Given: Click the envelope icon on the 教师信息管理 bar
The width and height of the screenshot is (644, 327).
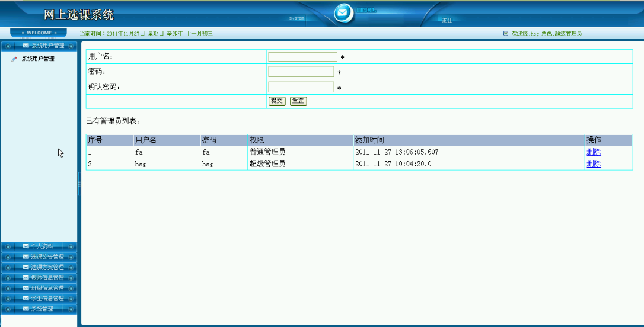Looking at the screenshot, I should pyautogui.click(x=26, y=277).
